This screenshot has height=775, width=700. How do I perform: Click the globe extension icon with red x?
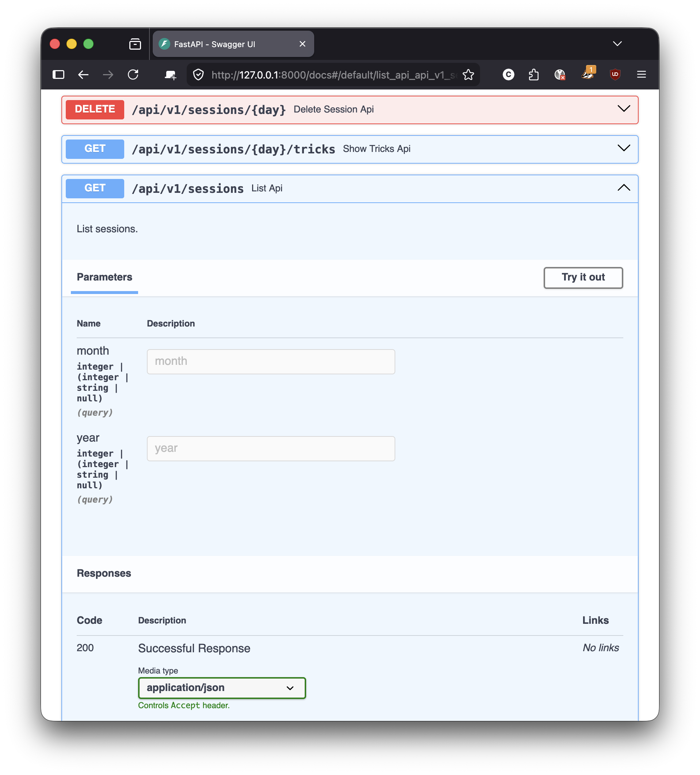click(560, 75)
